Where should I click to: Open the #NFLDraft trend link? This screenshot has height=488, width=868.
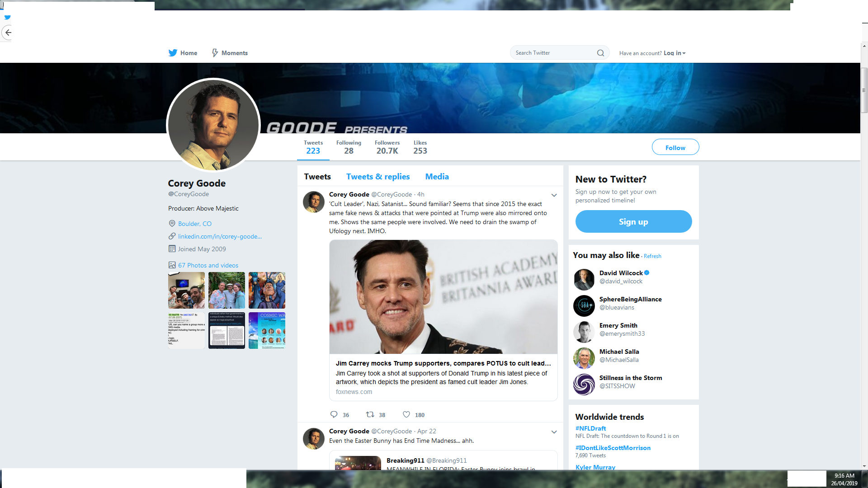coord(590,428)
